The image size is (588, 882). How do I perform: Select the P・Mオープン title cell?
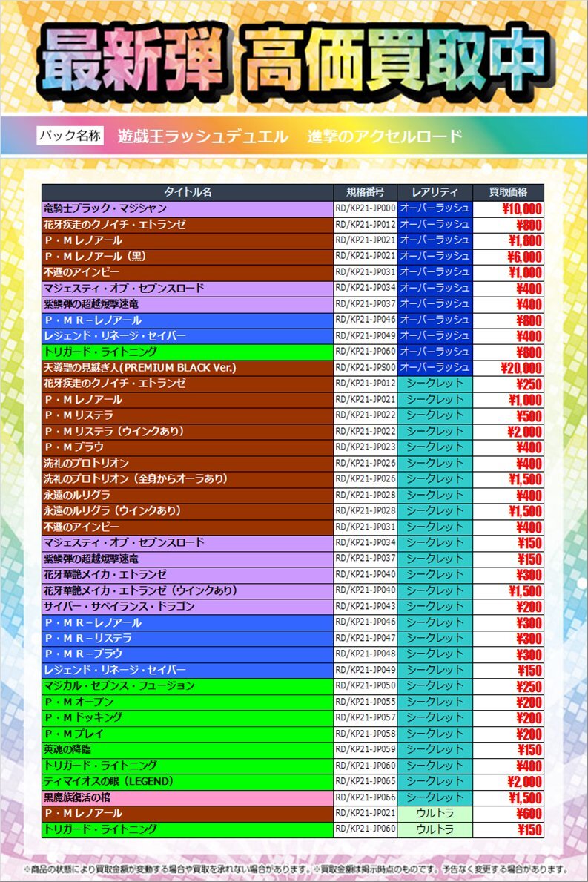pyautogui.click(x=188, y=702)
